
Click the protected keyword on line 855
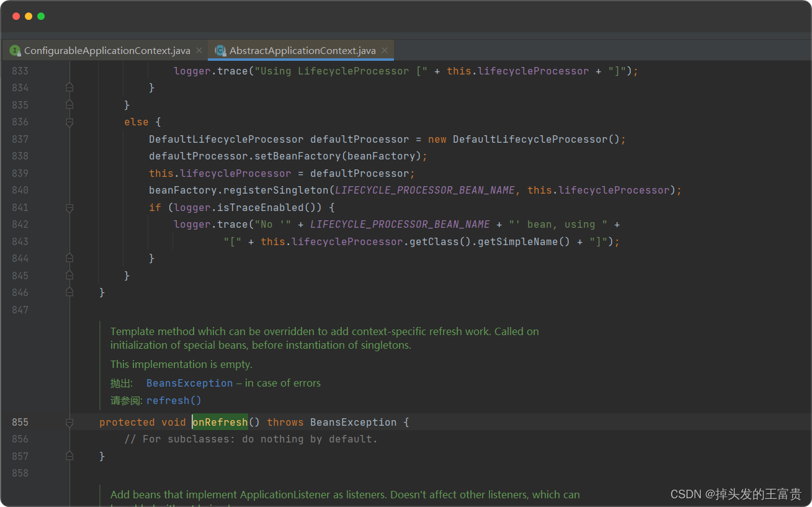(127, 422)
